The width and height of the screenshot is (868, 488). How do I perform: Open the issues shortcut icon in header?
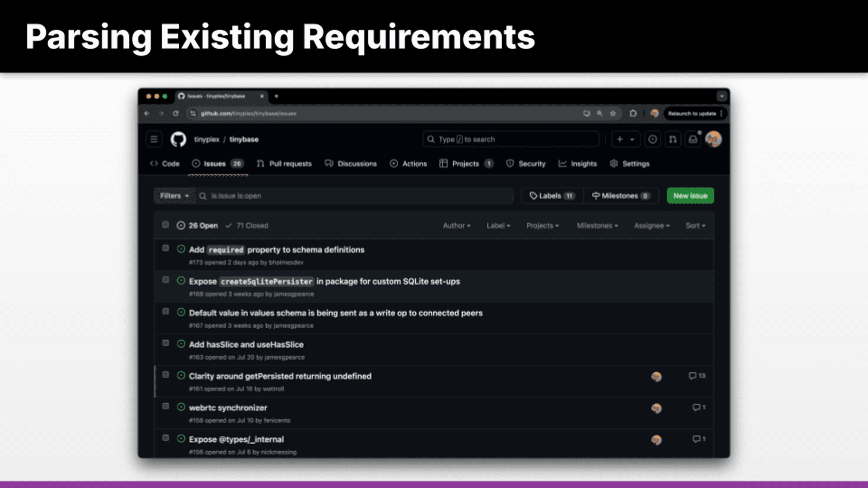(652, 139)
